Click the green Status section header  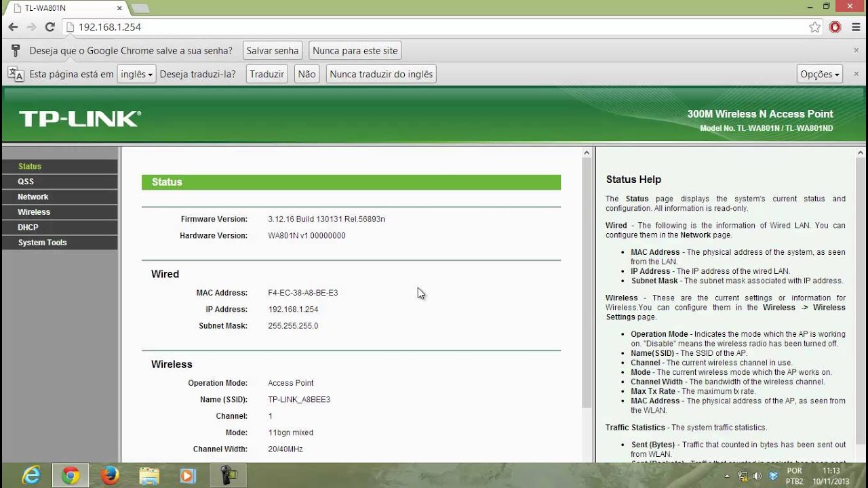[x=351, y=182]
